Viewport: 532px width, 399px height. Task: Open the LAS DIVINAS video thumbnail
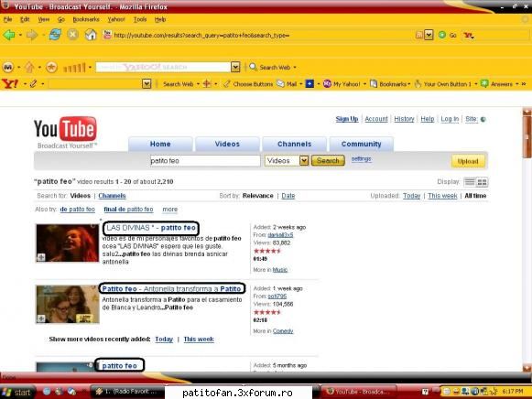(x=67, y=243)
